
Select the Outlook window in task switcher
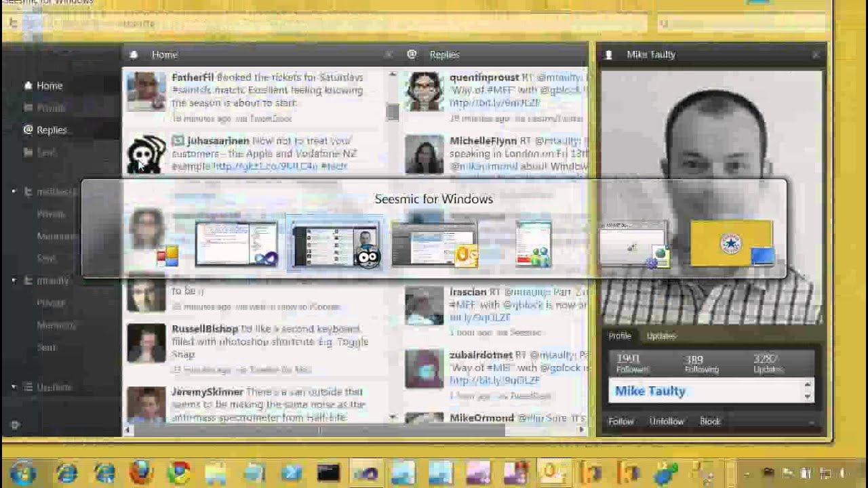(434, 243)
